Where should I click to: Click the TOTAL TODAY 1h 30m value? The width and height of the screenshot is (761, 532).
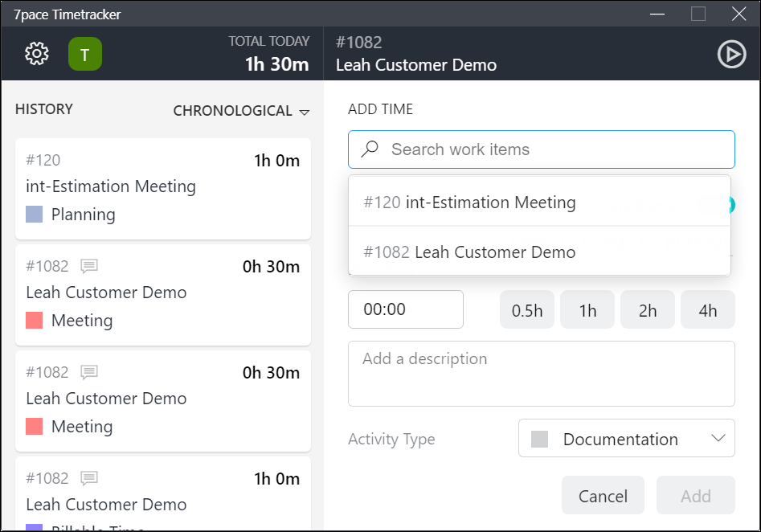pyautogui.click(x=276, y=64)
